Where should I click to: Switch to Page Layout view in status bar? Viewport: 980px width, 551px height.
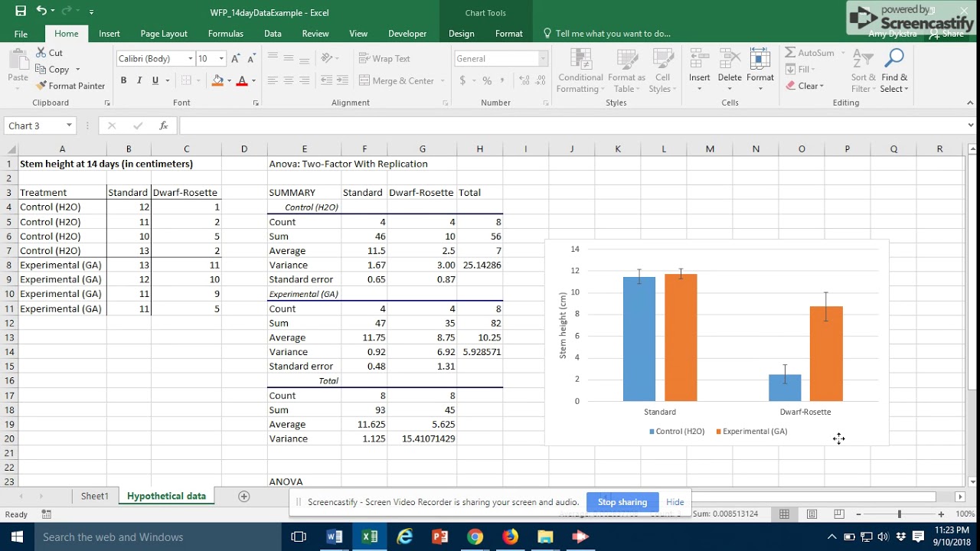click(x=812, y=514)
